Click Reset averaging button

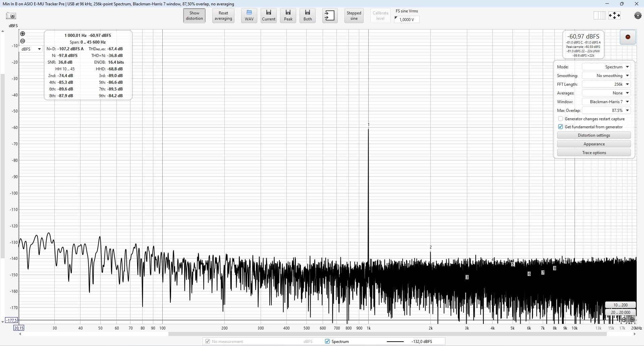223,15
